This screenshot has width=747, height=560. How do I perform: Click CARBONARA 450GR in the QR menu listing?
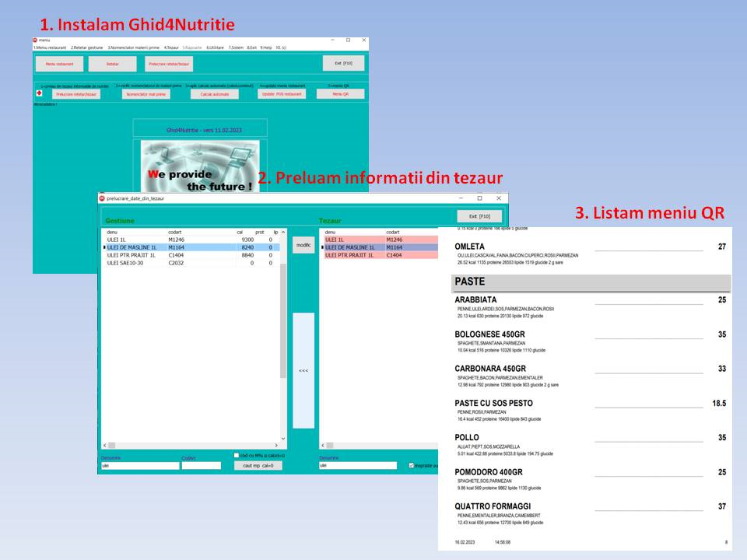490,369
